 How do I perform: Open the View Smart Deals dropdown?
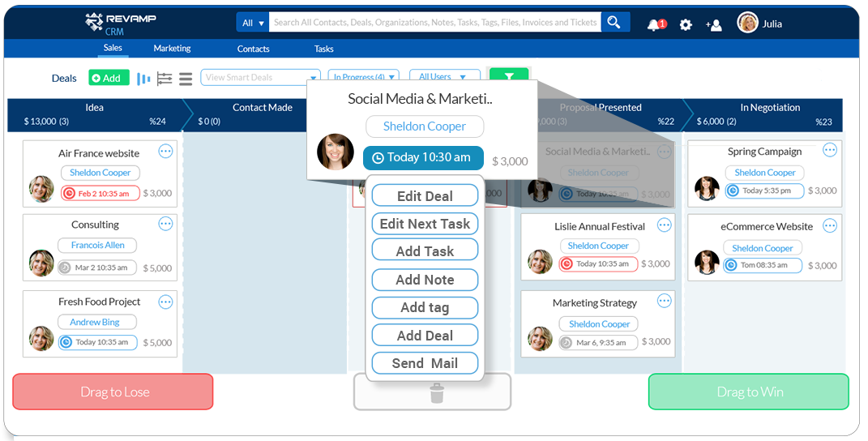click(260, 78)
